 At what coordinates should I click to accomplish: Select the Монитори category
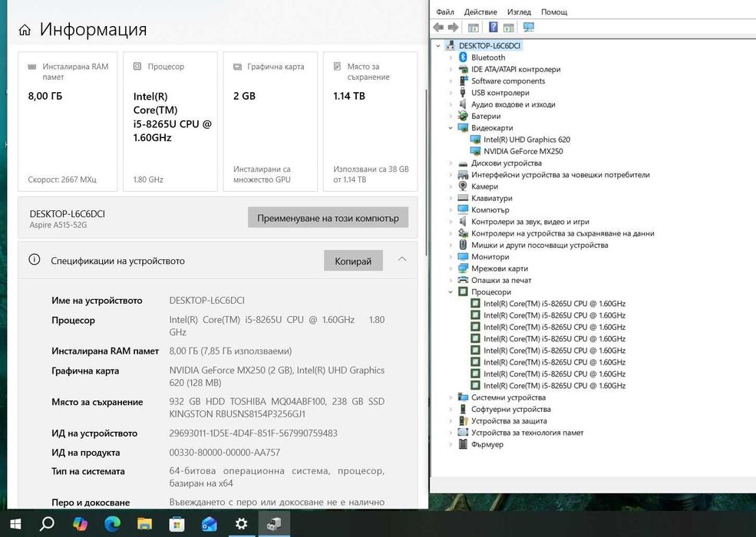pos(490,257)
